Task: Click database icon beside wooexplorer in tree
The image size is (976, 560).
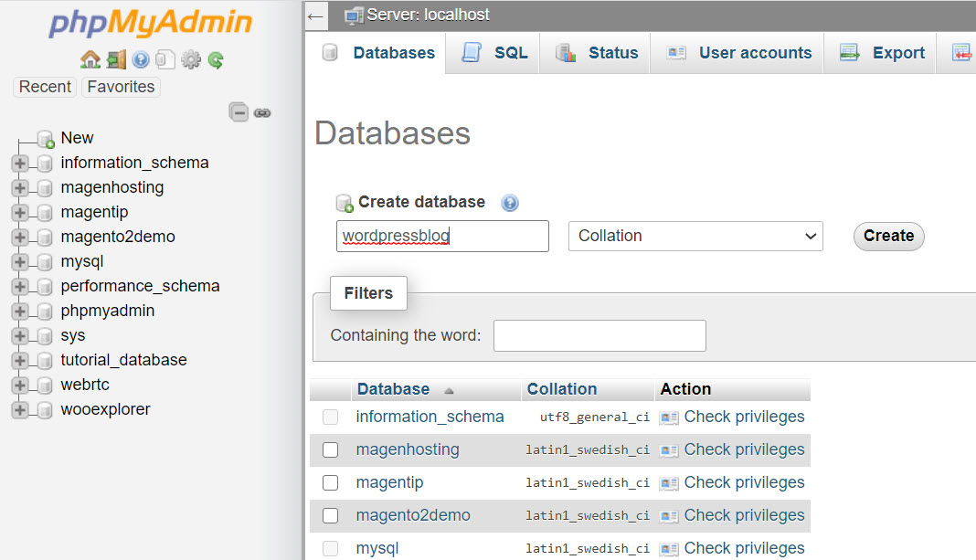Action: (45, 410)
